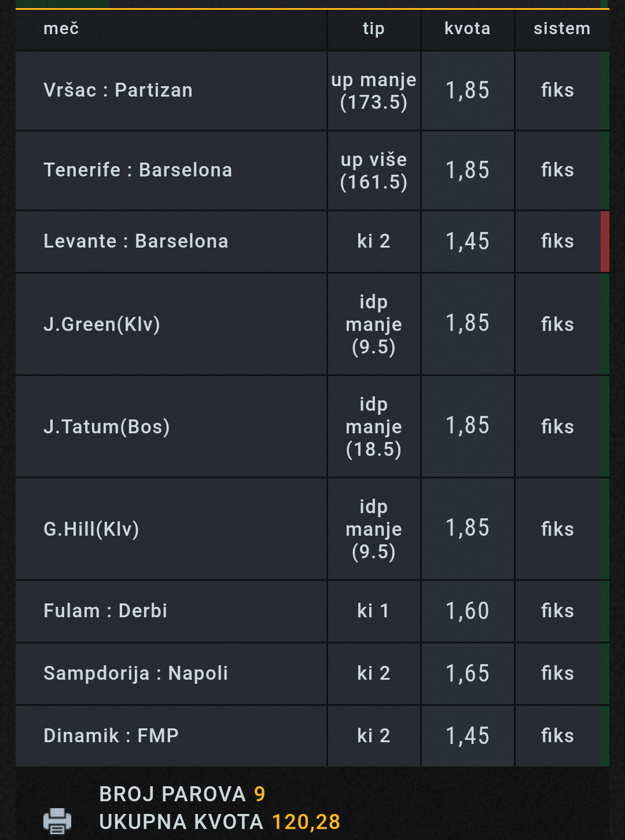
Task: Click the fiks label on Dinamik row
Action: (x=557, y=736)
